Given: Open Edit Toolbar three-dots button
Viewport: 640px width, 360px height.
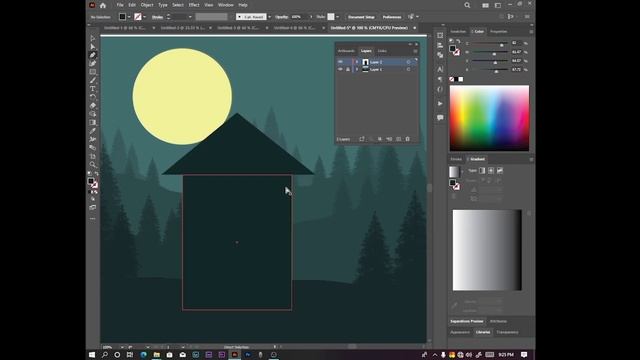Looking at the screenshot, I should point(93,219).
